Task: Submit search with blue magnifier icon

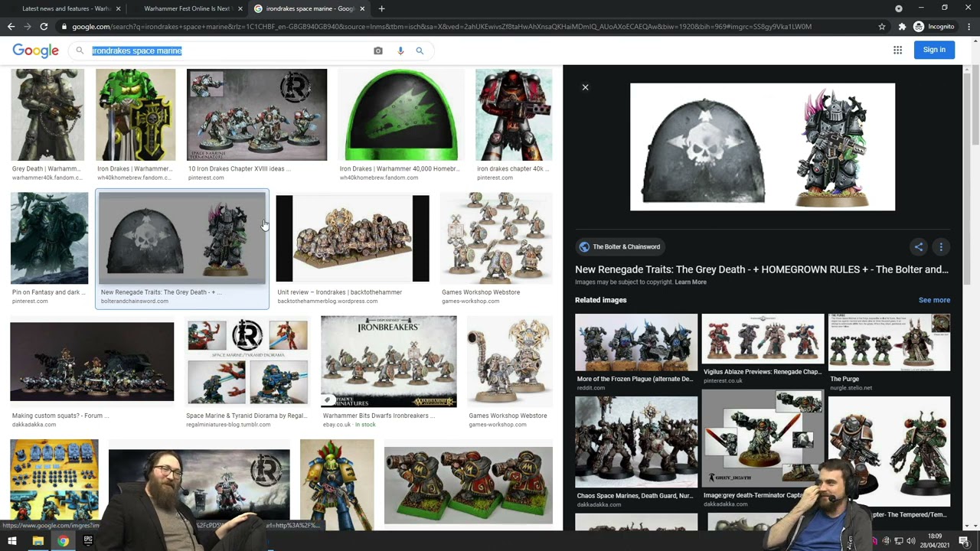Action: pyautogui.click(x=420, y=51)
